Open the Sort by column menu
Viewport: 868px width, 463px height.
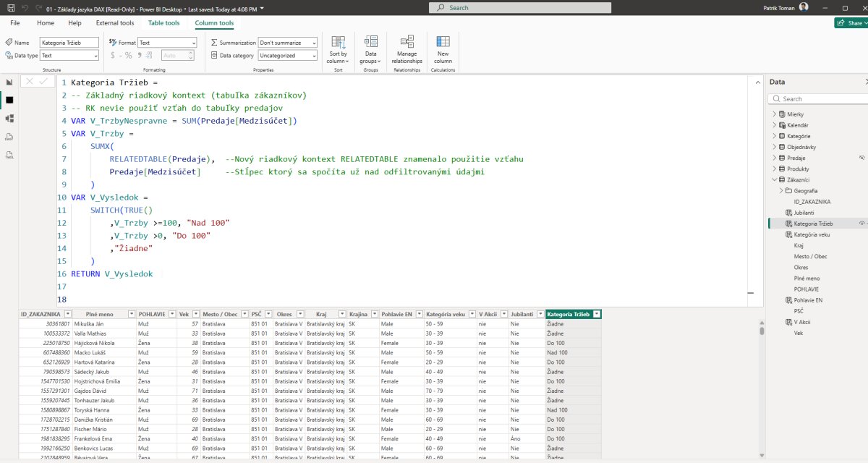(338, 49)
